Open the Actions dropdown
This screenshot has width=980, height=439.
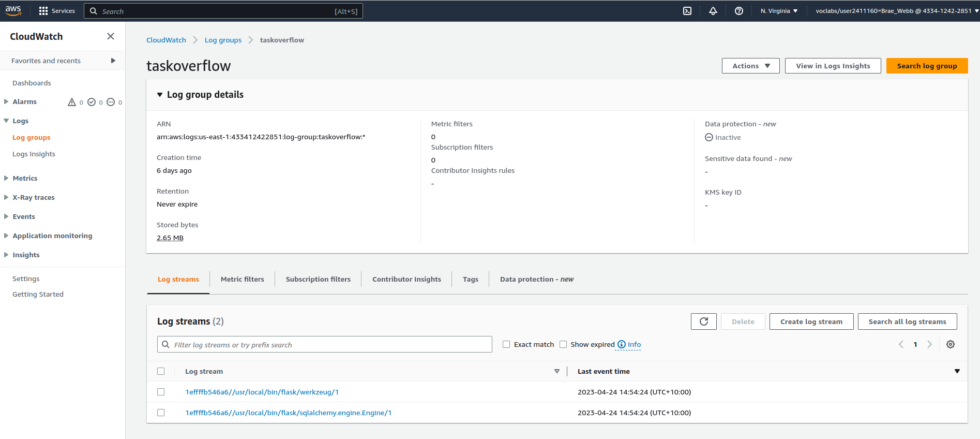coord(751,66)
